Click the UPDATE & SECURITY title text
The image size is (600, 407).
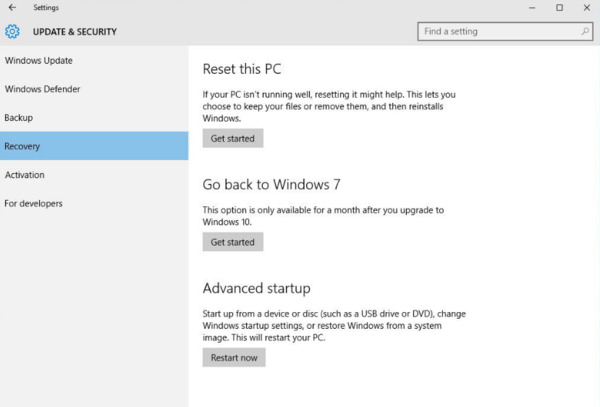[75, 32]
